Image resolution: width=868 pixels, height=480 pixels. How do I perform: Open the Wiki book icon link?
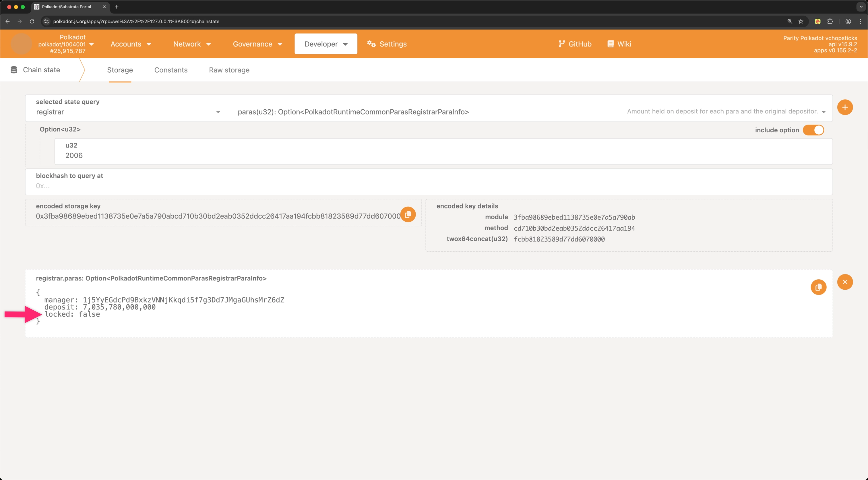[x=610, y=44]
